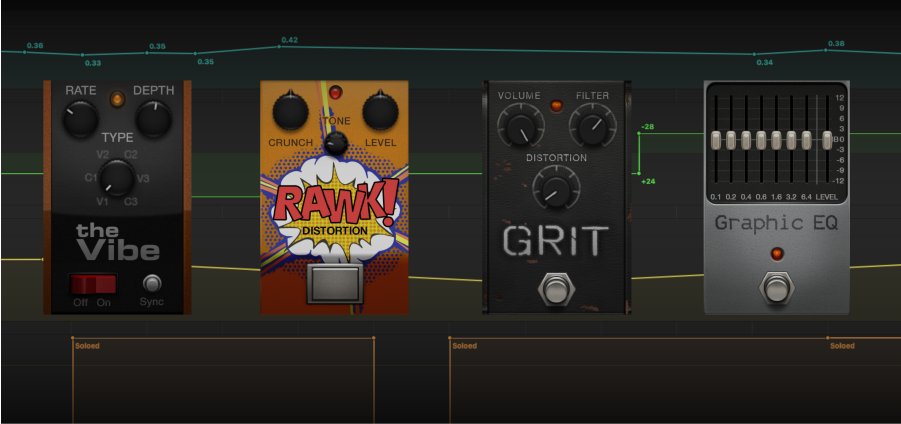901x424 pixels.
Task: Click the first Soloed automation point
Action: click(73, 338)
